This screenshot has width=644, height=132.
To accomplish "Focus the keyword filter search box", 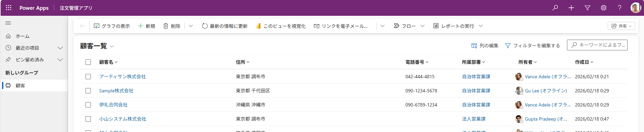I will 597,45.
